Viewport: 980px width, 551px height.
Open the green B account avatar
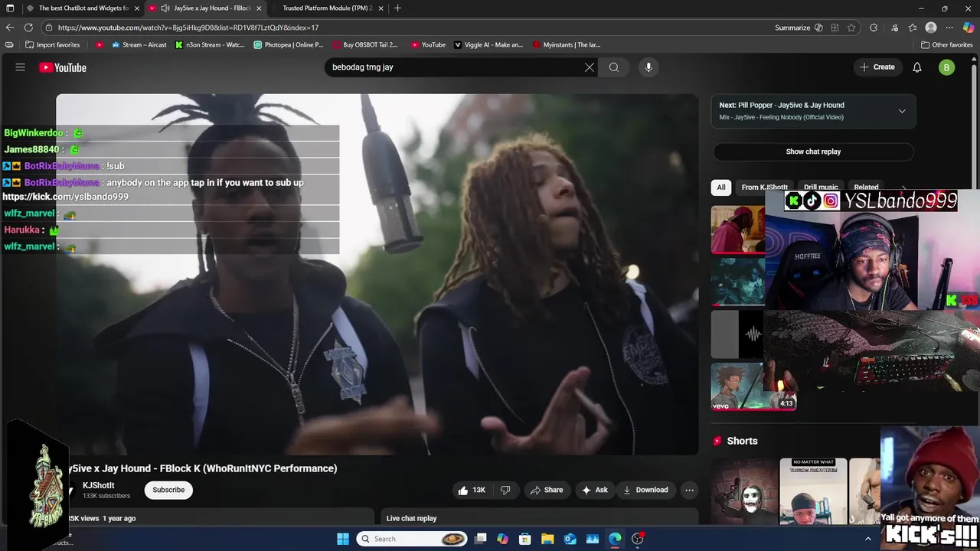[x=946, y=67]
